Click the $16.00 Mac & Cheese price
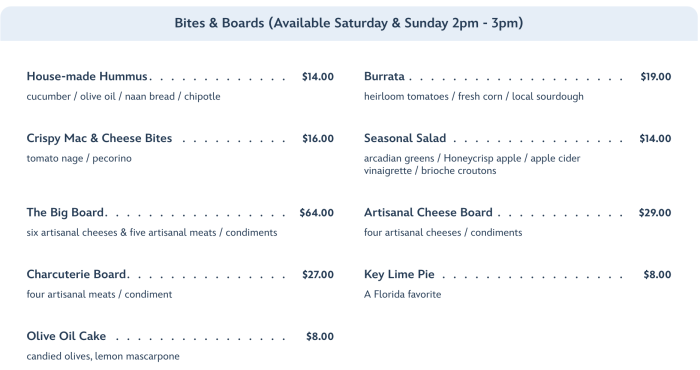 click(x=318, y=139)
